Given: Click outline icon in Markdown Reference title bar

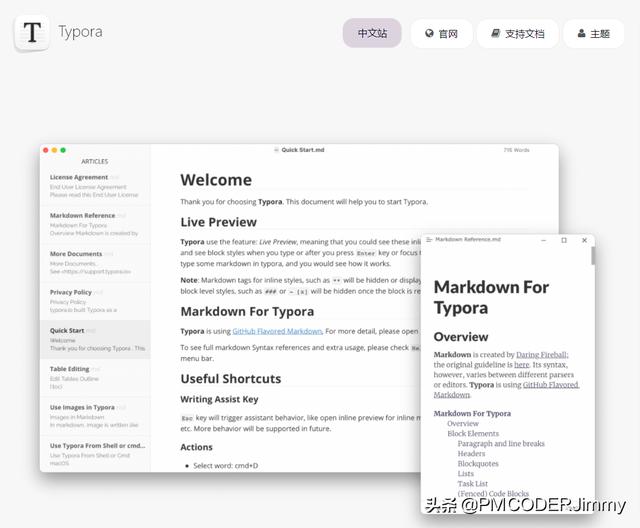Looking at the screenshot, I should [x=429, y=240].
